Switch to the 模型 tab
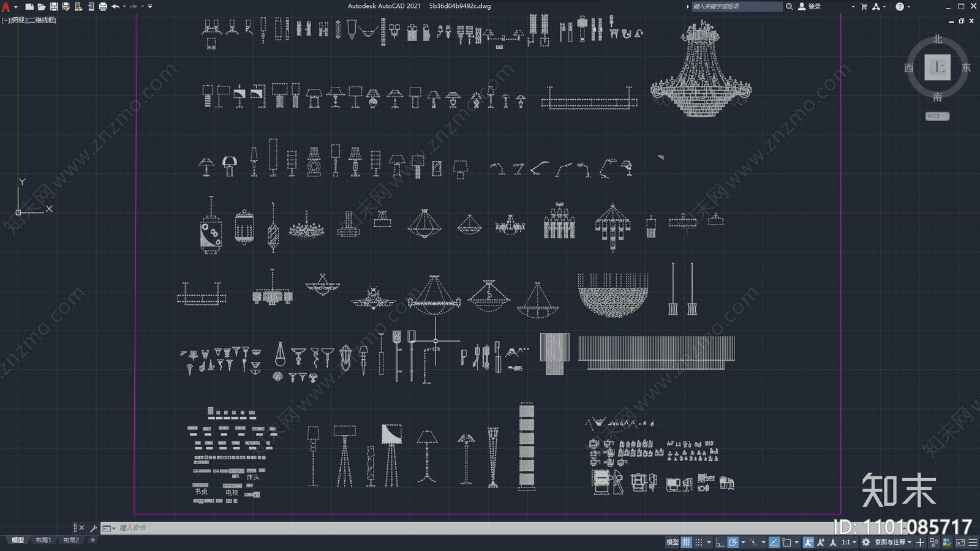980x551 pixels. tap(18, 540)
